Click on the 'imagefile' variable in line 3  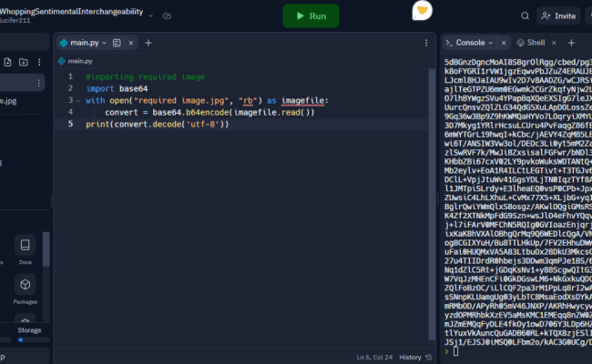click(302, 101)
